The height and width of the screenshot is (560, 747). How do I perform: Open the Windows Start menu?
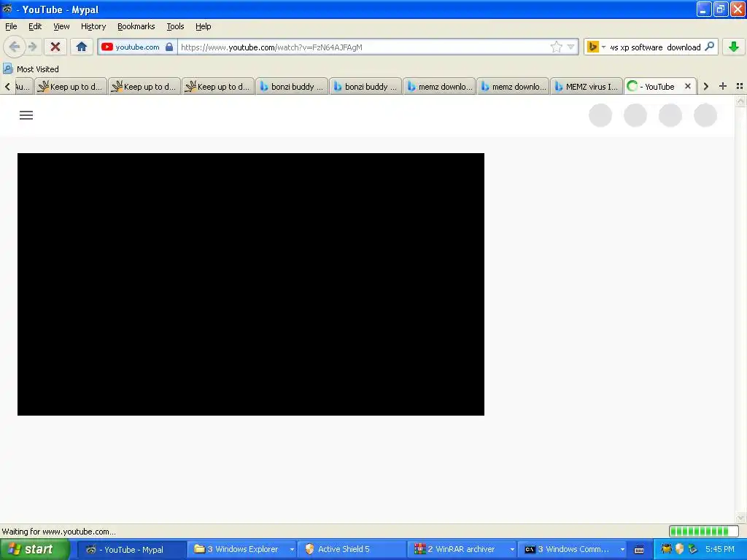click(x=34, y=549)
